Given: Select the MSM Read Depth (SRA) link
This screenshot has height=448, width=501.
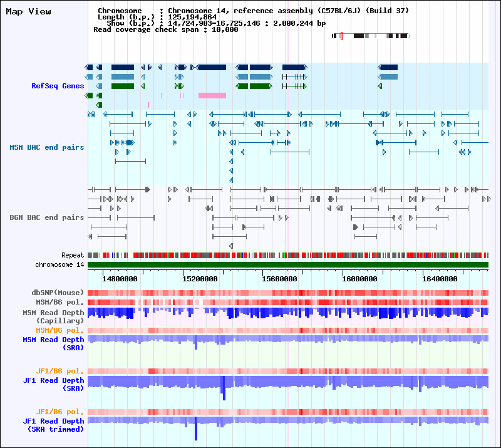Looking at the screenshot, I should tap(53, 343).
